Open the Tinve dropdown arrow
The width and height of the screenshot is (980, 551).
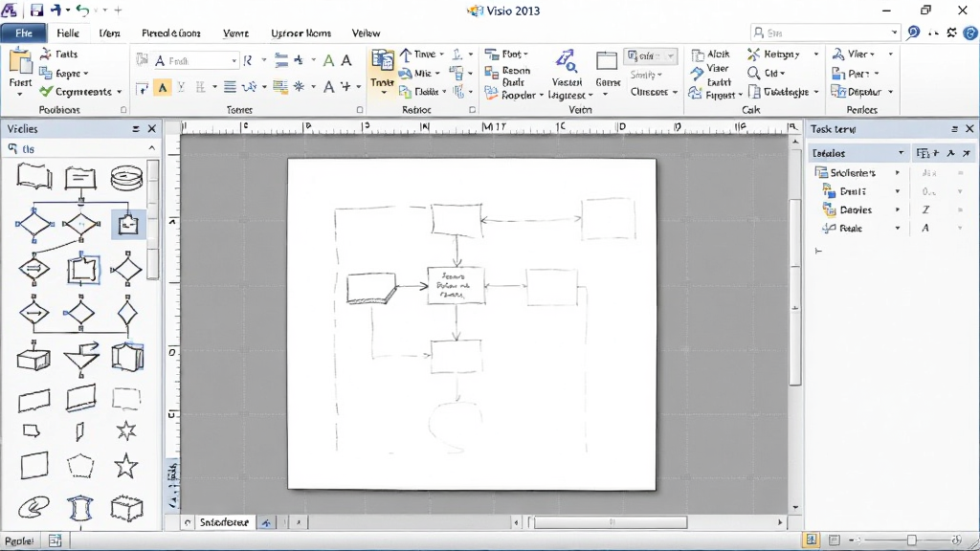[x=441, y=55]
